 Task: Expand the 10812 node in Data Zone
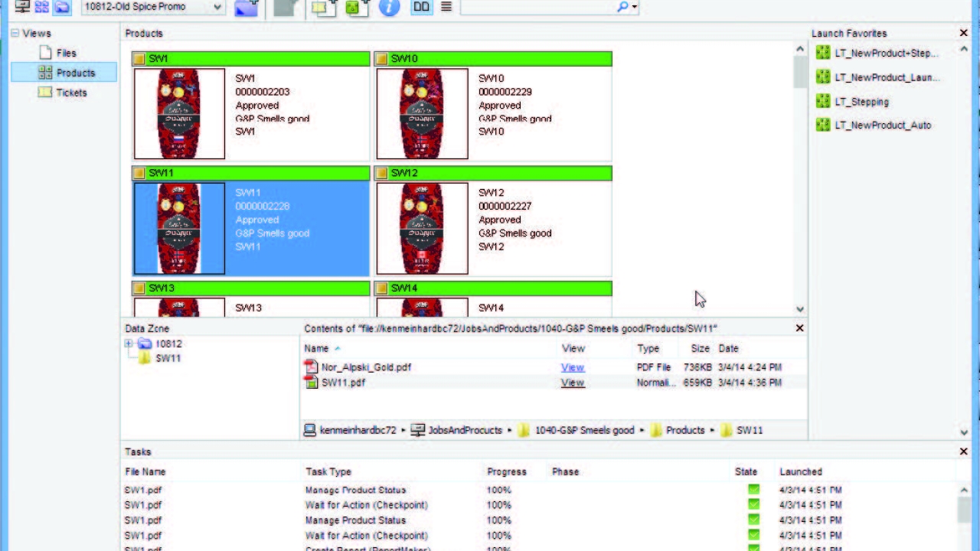129,344
